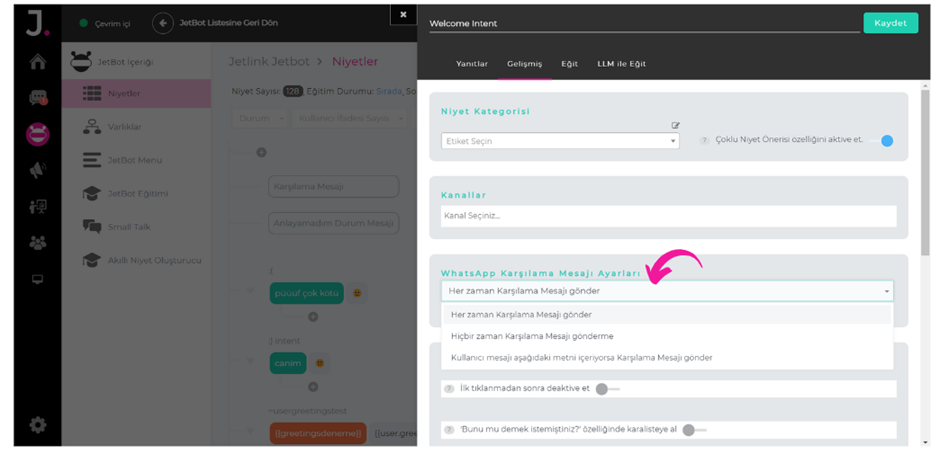Open JetBot Menu in the sidebar
The width and height of the screenshot is (940, 454).
pyautogui.click(x=136, y=160)
